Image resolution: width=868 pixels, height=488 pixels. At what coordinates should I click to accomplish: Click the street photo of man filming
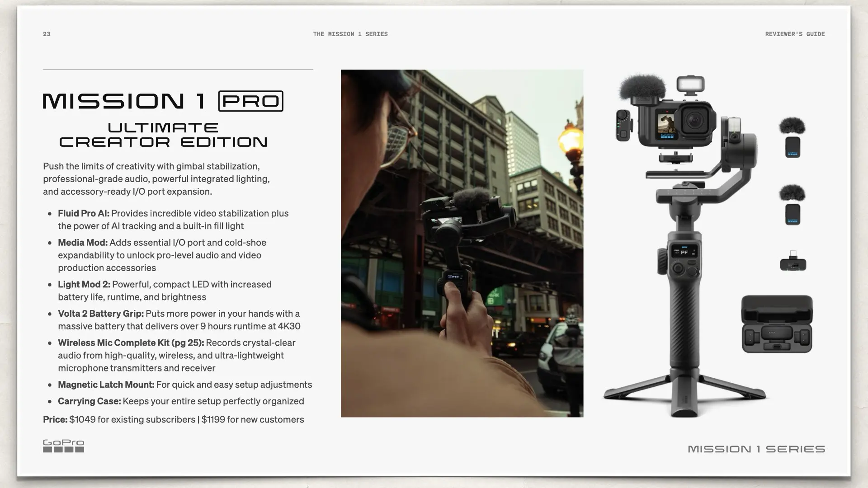[x=462, y=243]
